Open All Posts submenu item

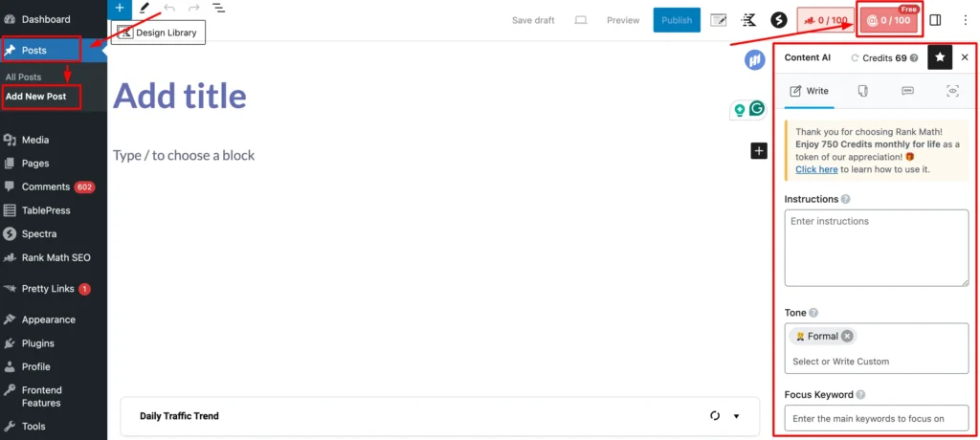24,77
